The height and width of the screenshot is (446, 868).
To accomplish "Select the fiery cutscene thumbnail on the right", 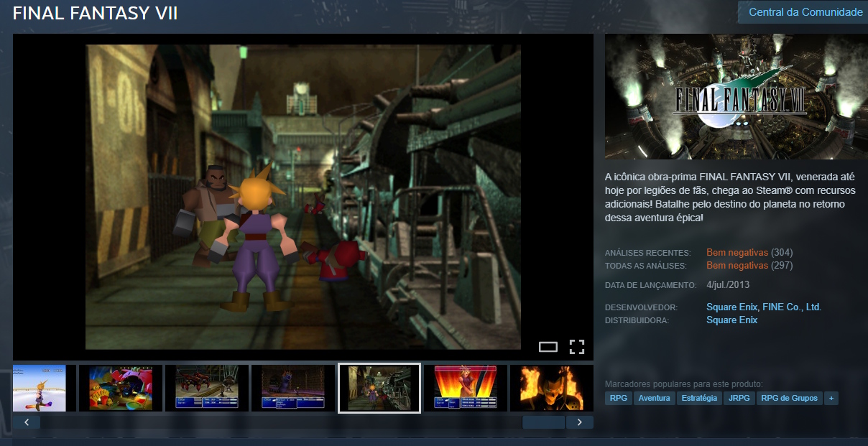I will pyautogui.click(x=551, y=388).
